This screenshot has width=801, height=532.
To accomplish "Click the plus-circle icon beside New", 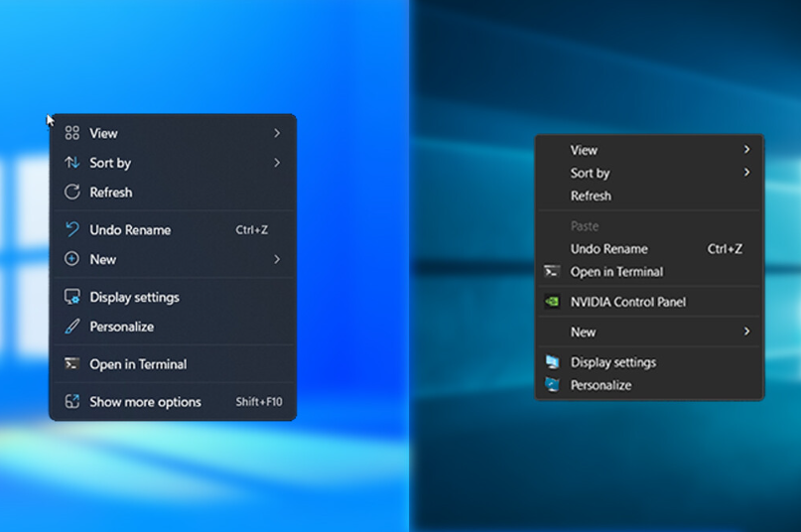I will (71, 259).
